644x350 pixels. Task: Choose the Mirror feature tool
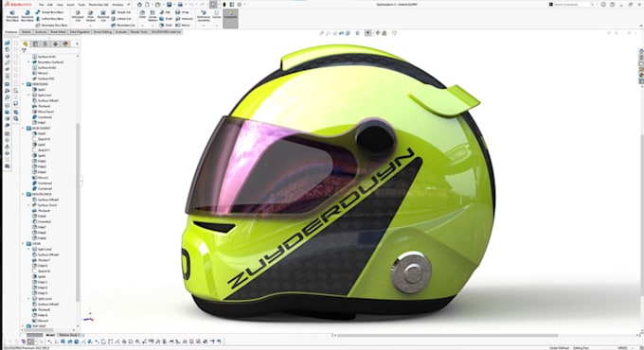tap(183, 25)
